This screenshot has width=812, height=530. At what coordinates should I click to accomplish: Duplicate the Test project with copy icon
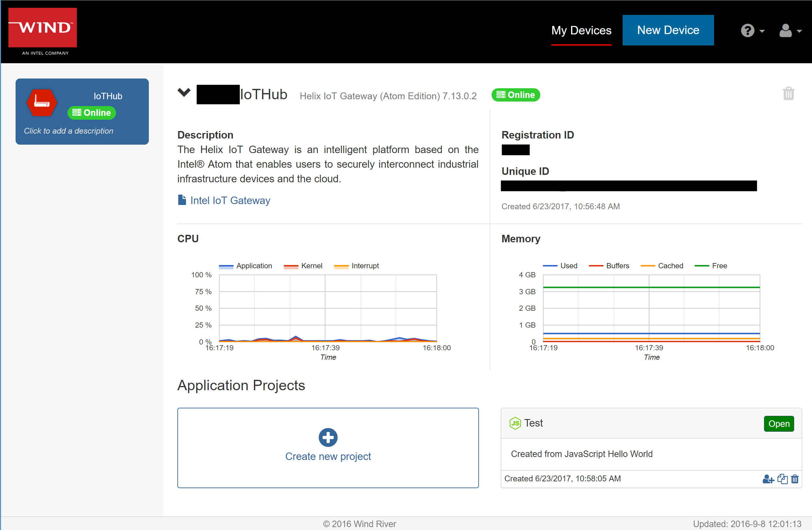(x=782, y=479)
